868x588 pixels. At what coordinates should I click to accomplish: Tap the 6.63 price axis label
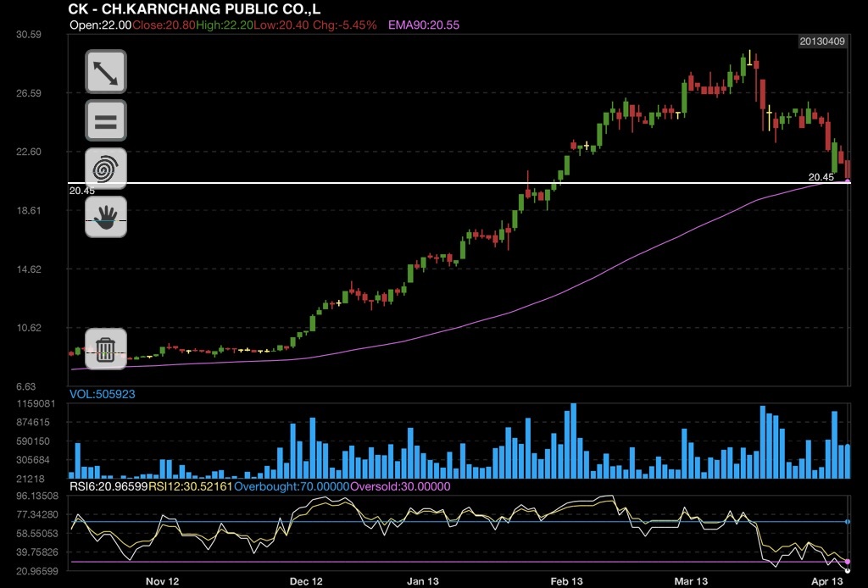(26, 387)
